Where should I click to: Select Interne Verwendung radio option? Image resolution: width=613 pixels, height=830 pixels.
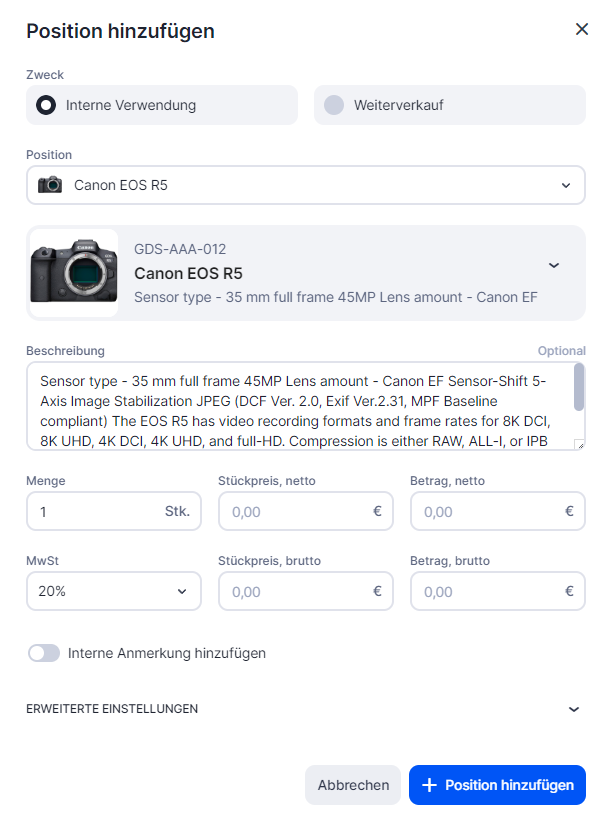point(46,105)
